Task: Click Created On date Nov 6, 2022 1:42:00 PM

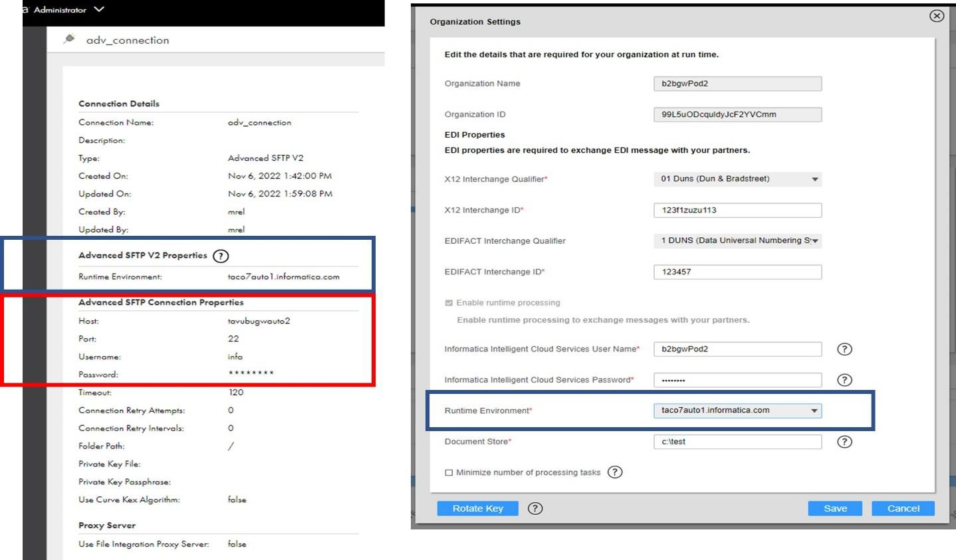Action: [280, 176]
